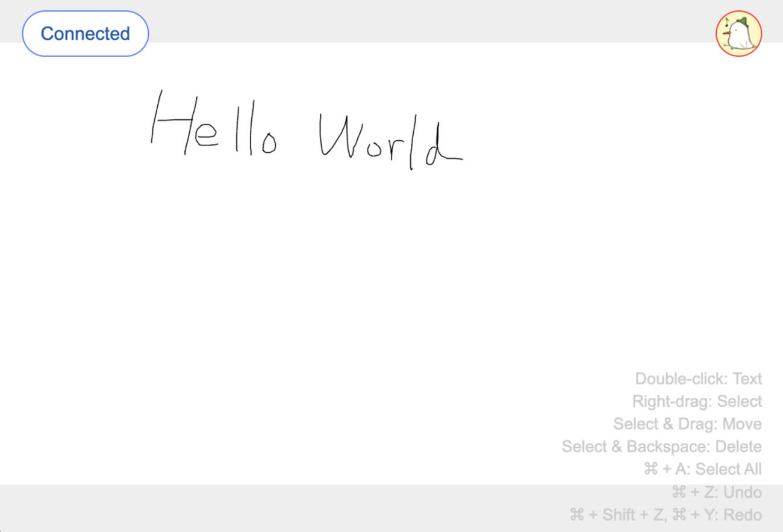Image resolution: width=783 pixels, height=532 pixels.
Task: Click the 'Right-drag: Select' hint
Action: pyautogui.click(x=697, y=401)
